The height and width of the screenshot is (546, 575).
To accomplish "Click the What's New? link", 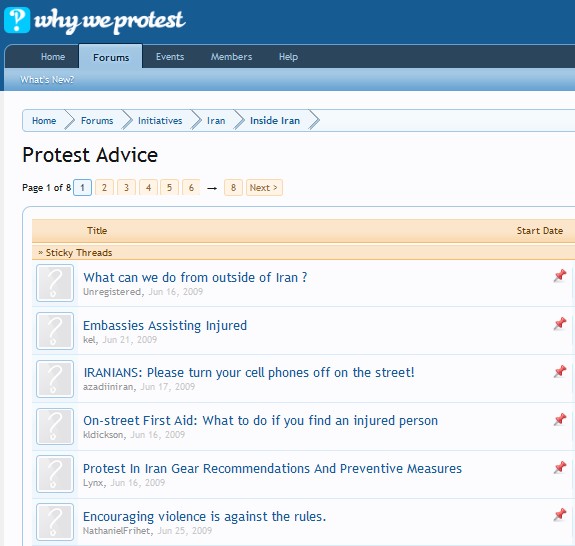I will click(47, 80).
